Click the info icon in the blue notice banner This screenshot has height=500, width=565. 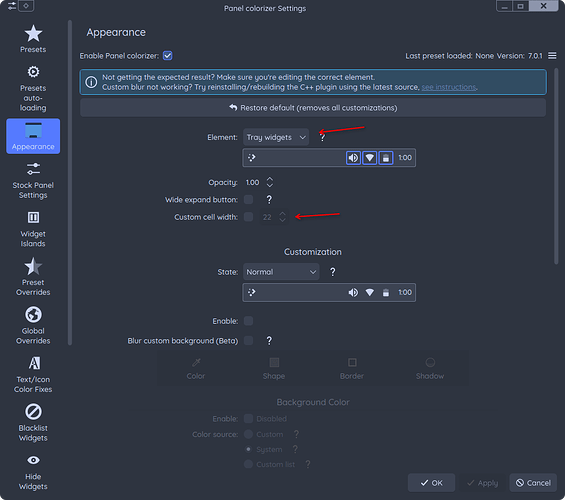point(91,82)
